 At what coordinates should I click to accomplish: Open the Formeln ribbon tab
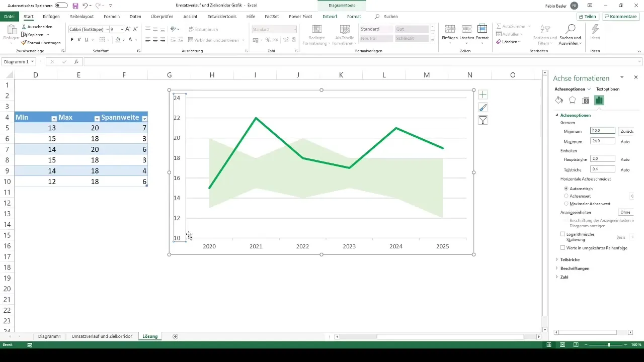[112, 17]
